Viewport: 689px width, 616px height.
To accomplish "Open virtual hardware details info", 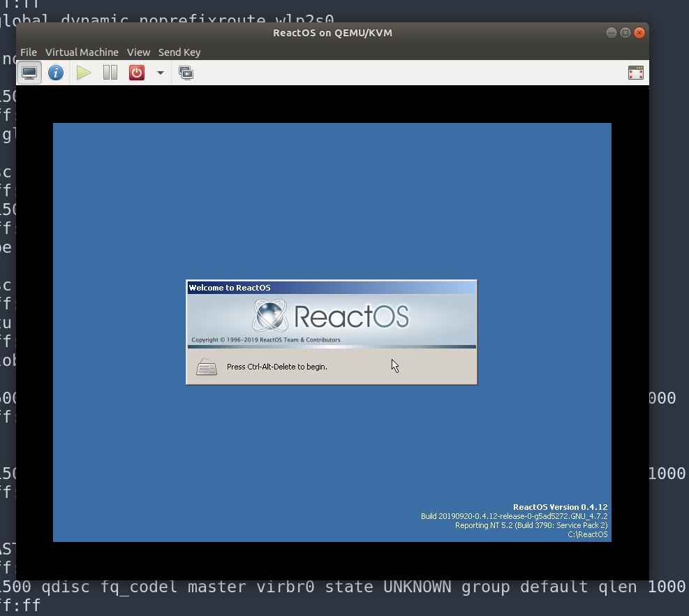I will coord(56,73).
